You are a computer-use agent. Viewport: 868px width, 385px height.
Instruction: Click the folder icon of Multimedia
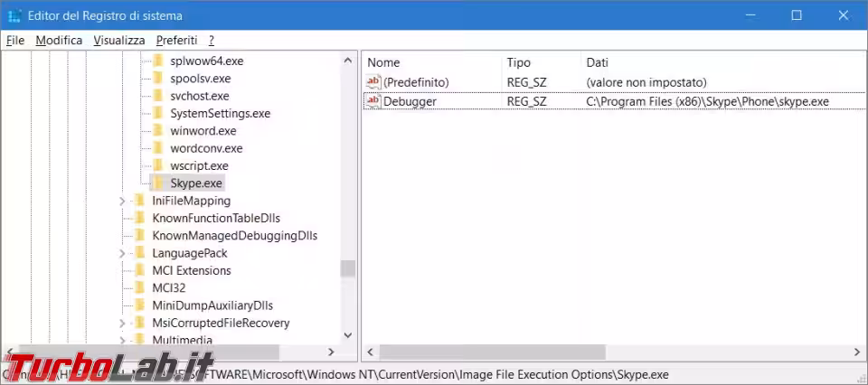click(140, 339)
